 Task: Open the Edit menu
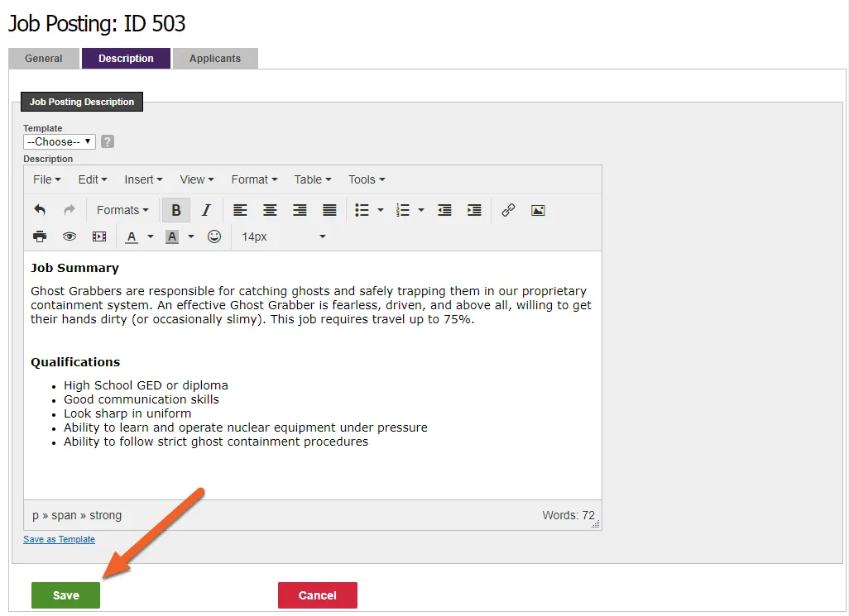pos(93,179)
